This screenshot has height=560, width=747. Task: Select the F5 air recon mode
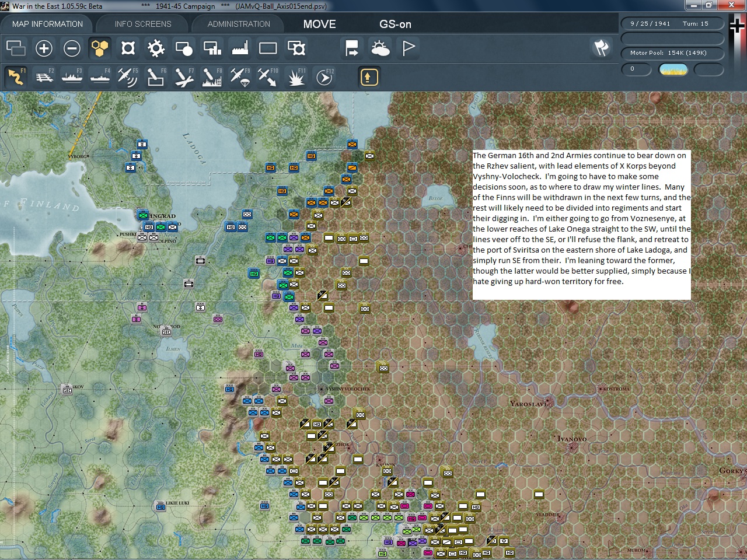coord(128,76)
